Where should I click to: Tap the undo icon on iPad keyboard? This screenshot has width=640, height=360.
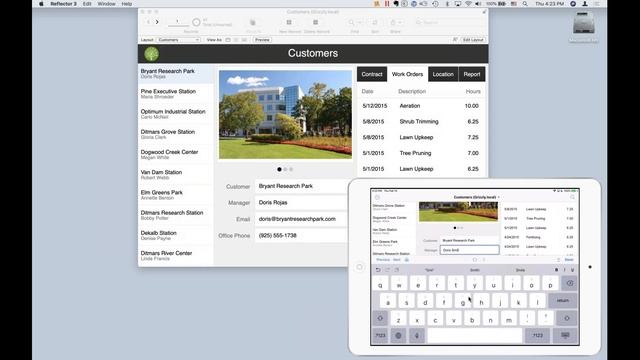(x=378, y=270)
